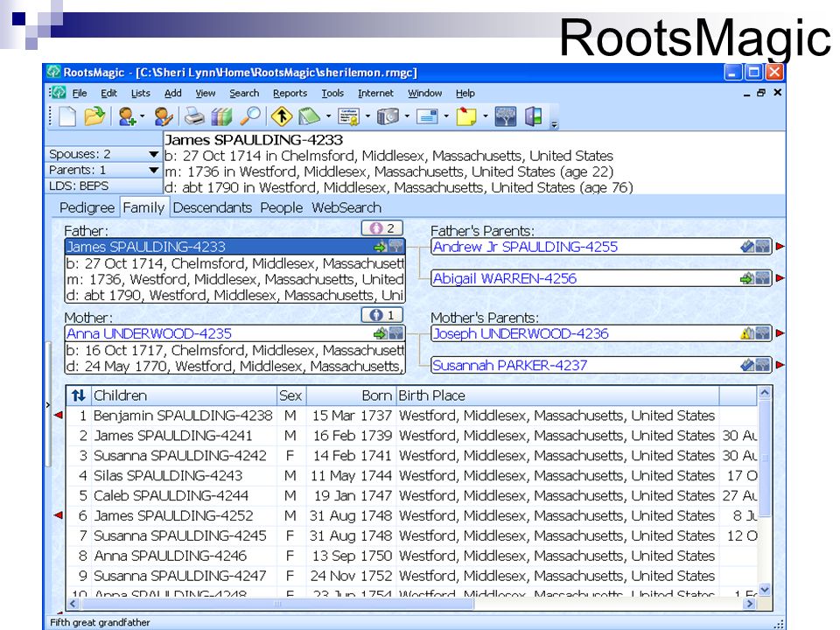
Task: Click the LDS: BEPS field
Action: click(104, 185)
